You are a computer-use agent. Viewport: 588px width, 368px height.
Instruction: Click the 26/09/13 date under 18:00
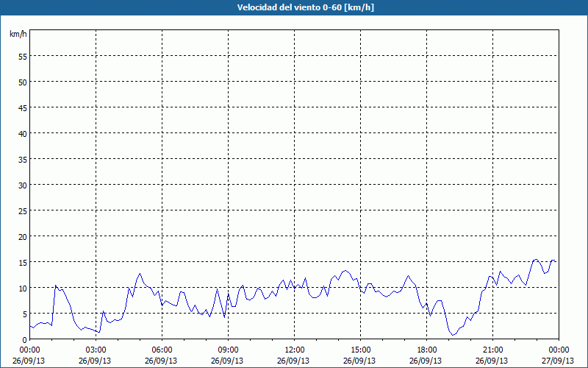(x=426, y=361)
